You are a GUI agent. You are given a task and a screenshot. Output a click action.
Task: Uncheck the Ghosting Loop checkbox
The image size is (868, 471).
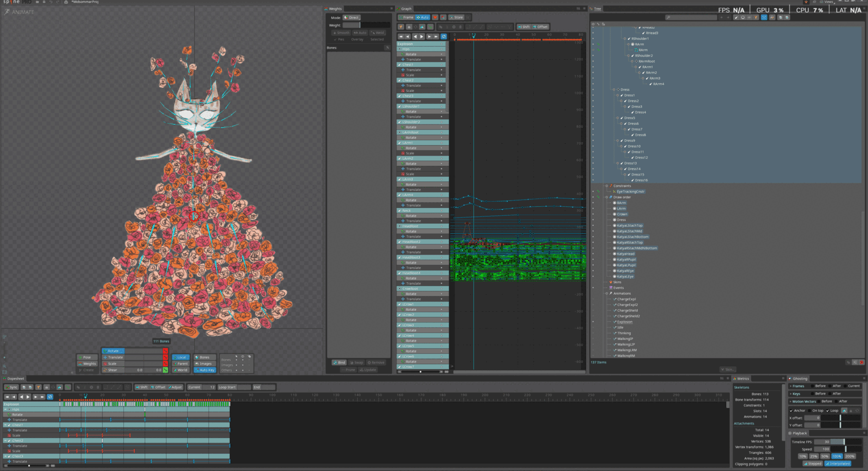click(x=827, y=410)
